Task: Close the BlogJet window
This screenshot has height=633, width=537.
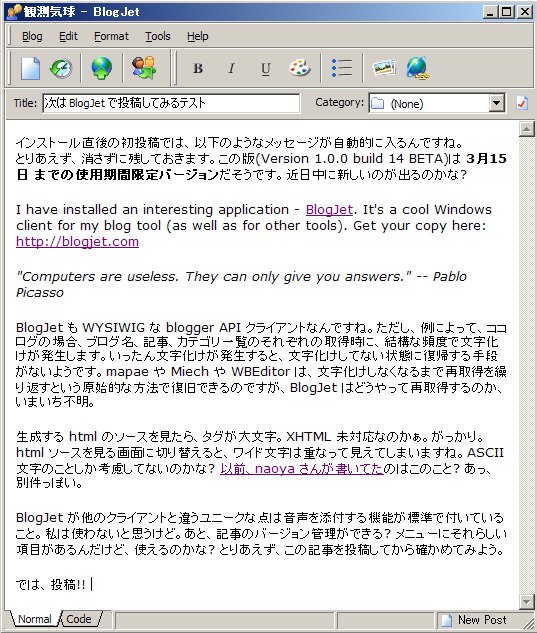Action: (x=525, y=11)
